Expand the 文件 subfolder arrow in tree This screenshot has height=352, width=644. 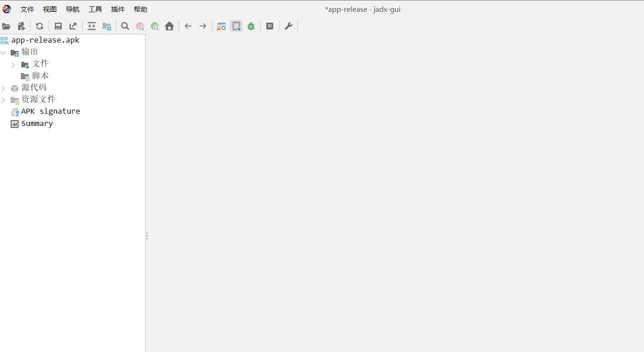pos(13,65)
